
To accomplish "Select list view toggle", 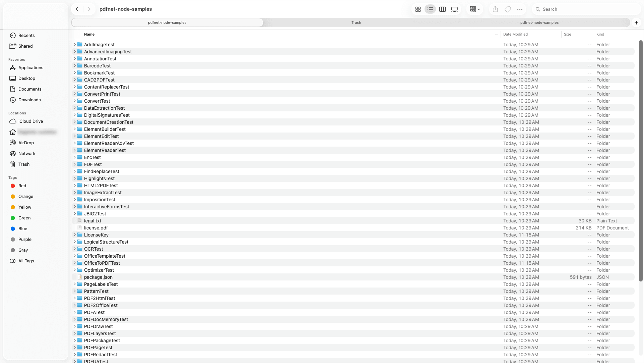I will (430, 9).
